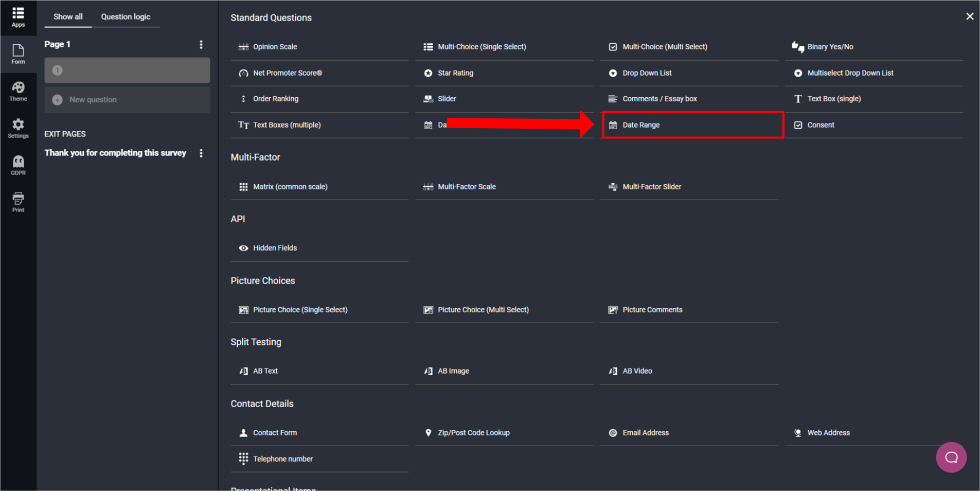Open the Settings gear in sidebar
The image size is (980, 491).
(18, 128)
